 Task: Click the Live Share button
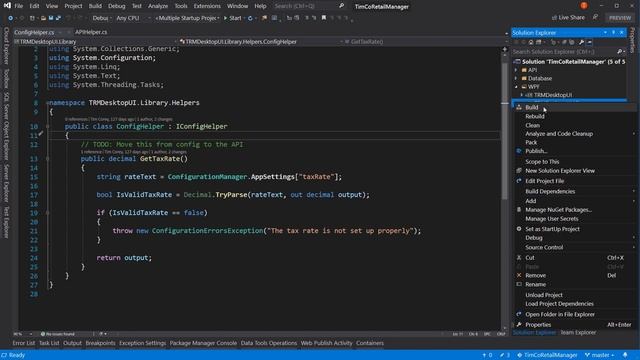point(568,17)
